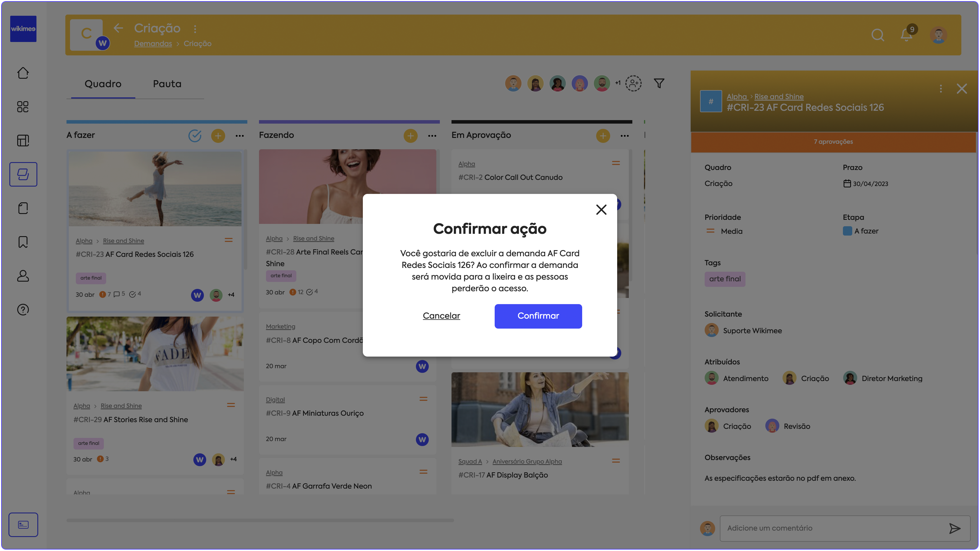Open the help question mark icon
The width and height of the screenshot is (980, 551).
pos(23,310)
